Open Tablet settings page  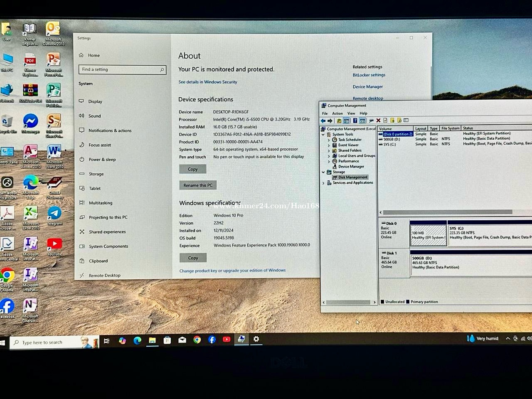95,189
